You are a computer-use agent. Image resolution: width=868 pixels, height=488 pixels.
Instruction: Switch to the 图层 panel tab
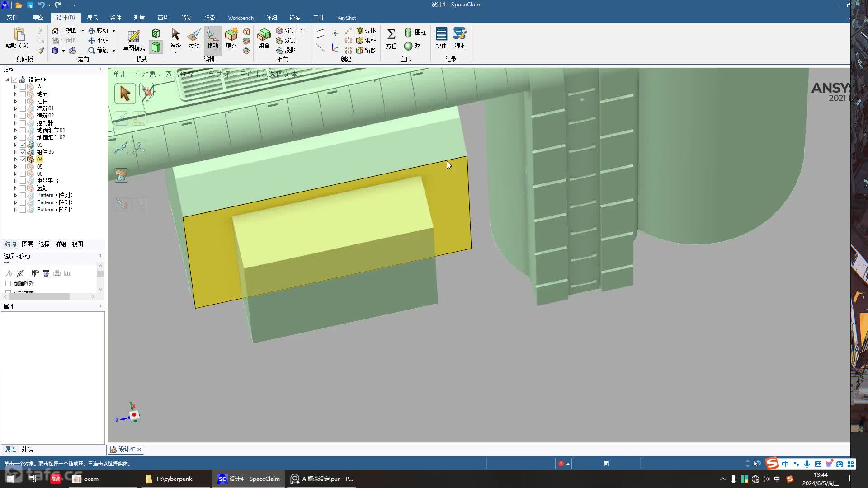coord(27,244)
